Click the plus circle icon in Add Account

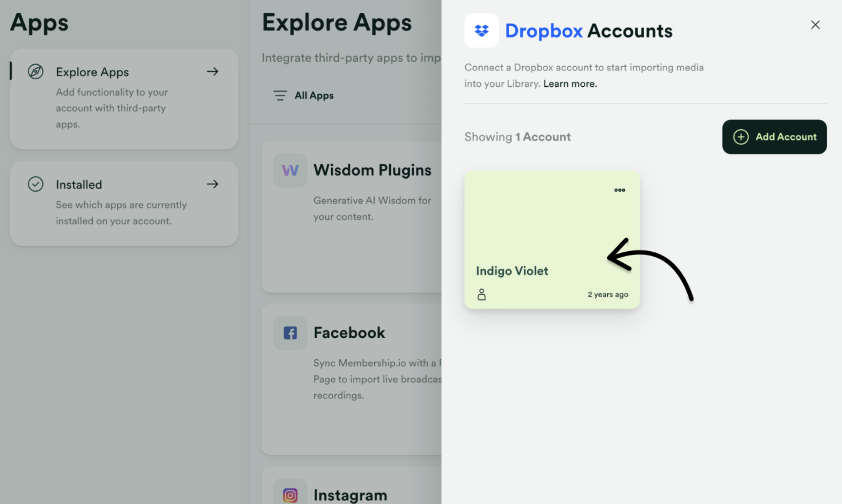740,137
